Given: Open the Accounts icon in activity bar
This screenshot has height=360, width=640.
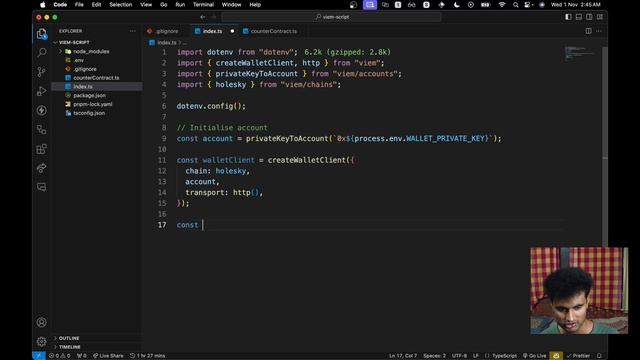Looking at the screenshot, I should pos(42,322).
